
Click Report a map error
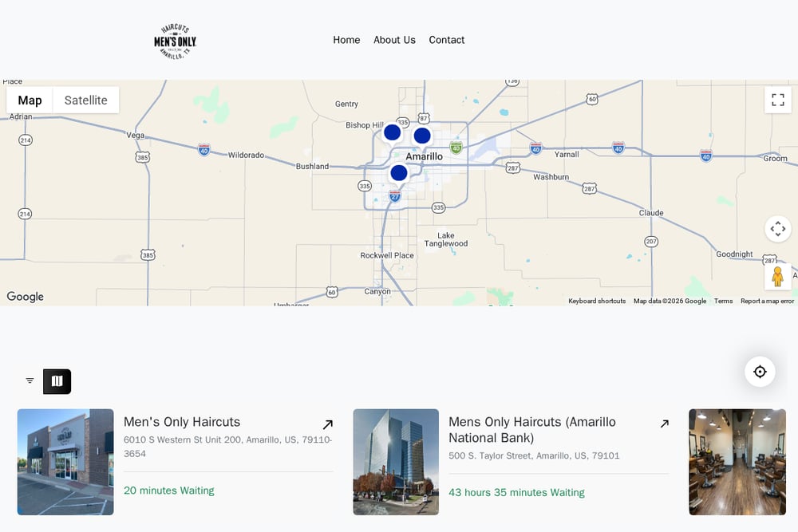767,301
